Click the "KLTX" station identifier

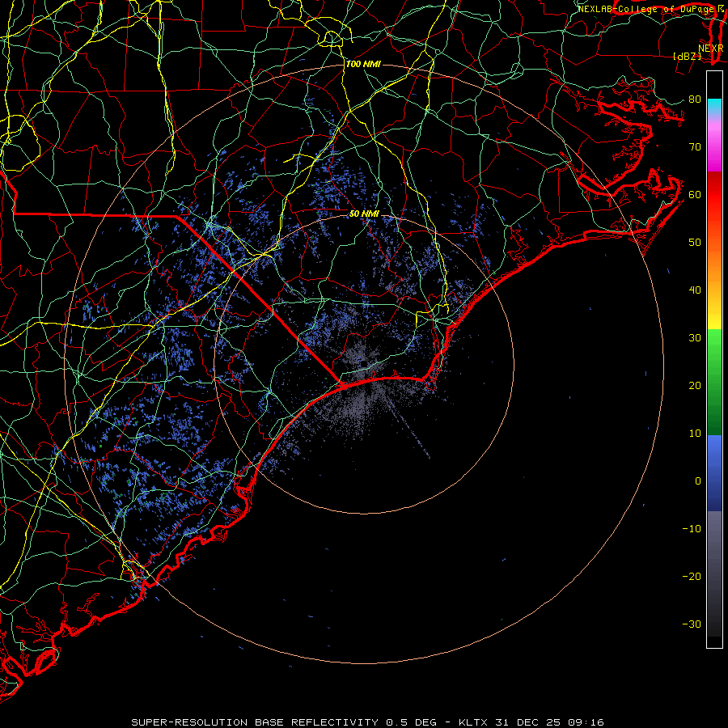tap(472, 722)
